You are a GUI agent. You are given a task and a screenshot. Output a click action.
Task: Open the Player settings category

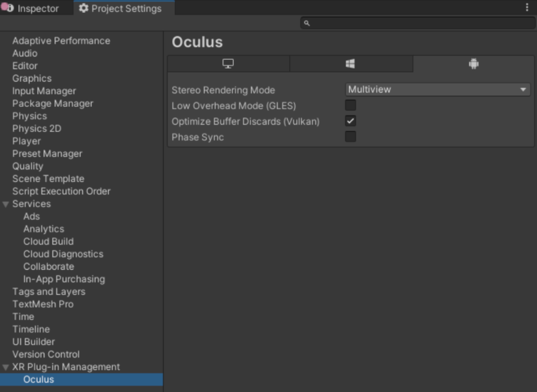27,141
